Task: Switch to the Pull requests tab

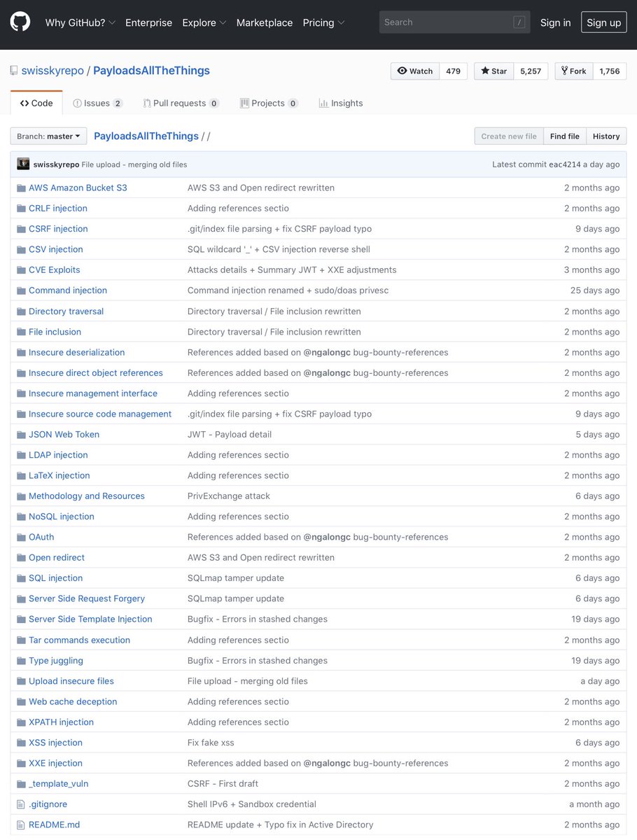Action: [181, 103]
